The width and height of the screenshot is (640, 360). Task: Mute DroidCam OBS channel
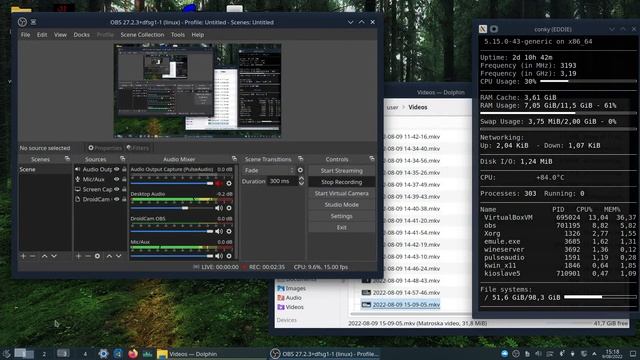(219, 231)
